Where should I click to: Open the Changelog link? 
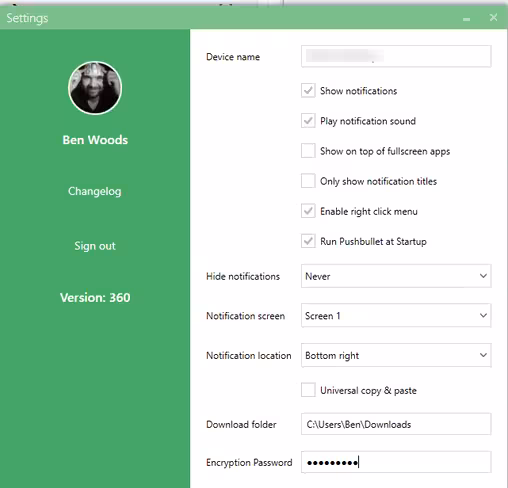point(95,191)
